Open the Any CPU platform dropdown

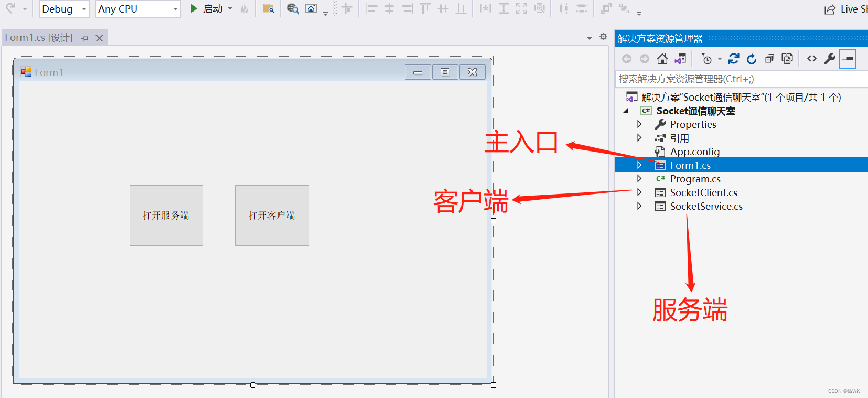tap(138, 9)
